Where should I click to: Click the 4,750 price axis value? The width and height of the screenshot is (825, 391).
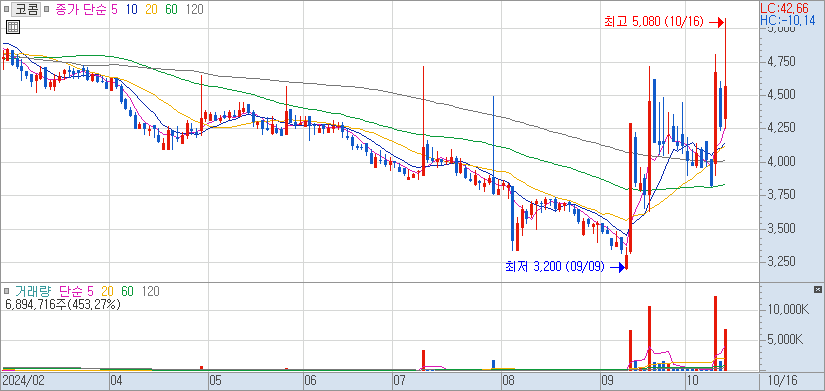pyautogui.click(x=781, y=62)
